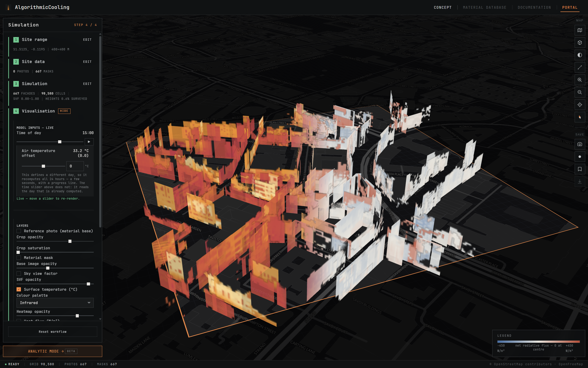Viewport: 588px width, 368px height.
Task: Click the scrollbar up arrow
Action: tap(100, 34)
